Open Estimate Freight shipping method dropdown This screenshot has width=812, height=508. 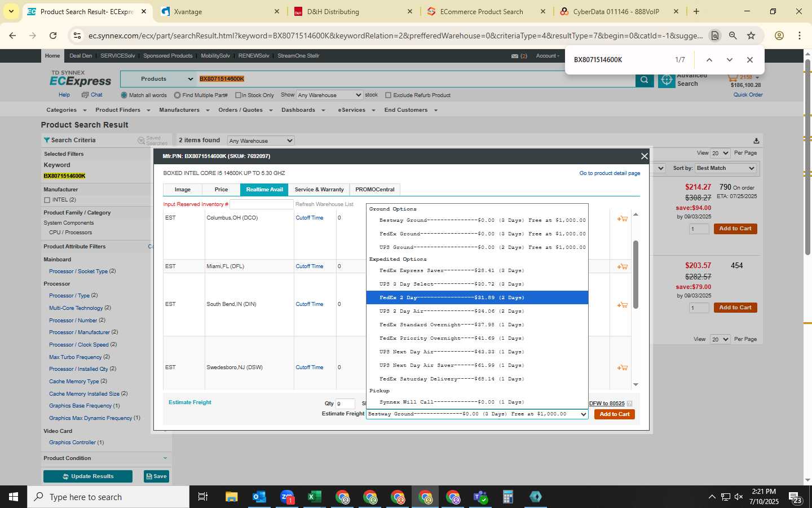point(477,414)
